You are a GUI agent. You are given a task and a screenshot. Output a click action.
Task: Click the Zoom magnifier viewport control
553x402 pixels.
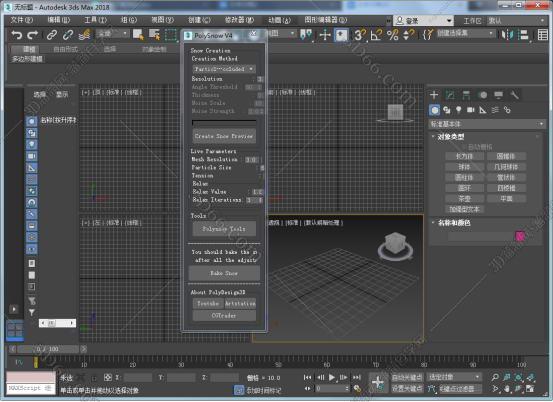point(495,377)
